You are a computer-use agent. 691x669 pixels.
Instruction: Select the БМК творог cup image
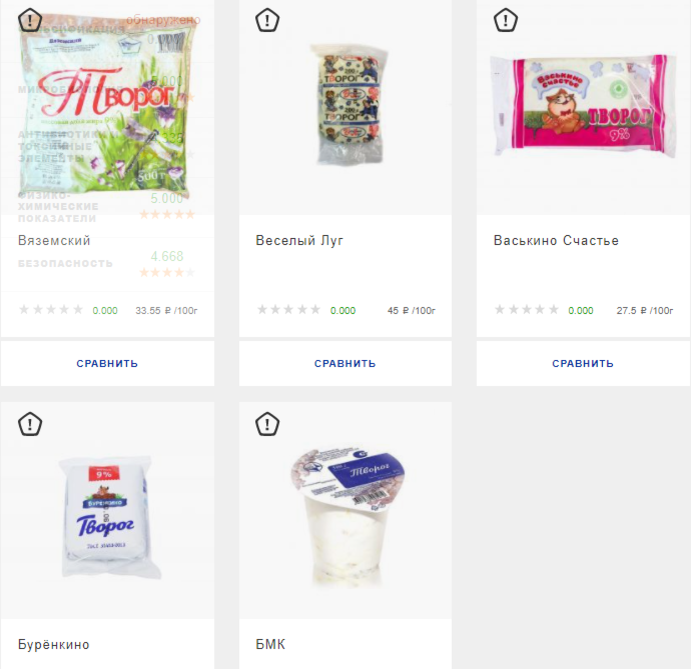[x=347, y=517]
